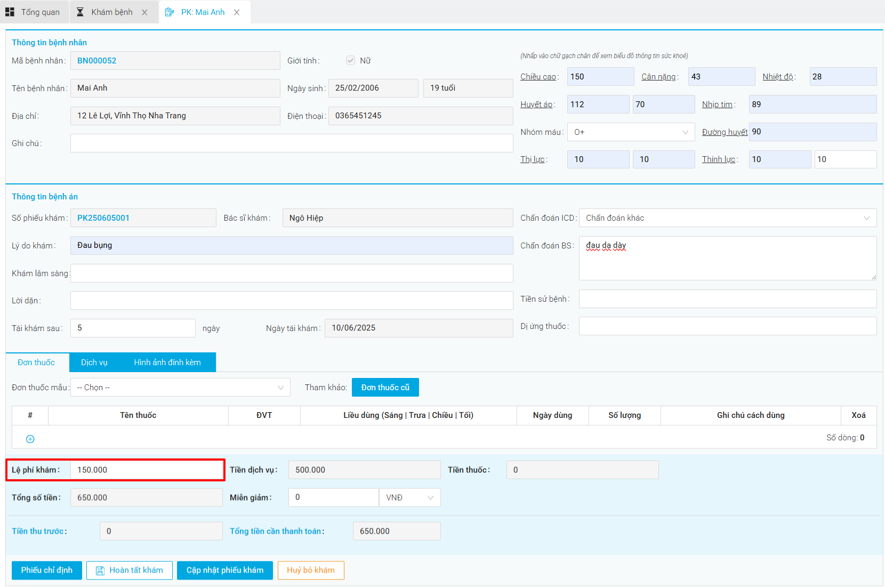Viewport: 885px width, 588px height.
Task: Open the Dịch vụ tab
Action: (x=94, y=363)
